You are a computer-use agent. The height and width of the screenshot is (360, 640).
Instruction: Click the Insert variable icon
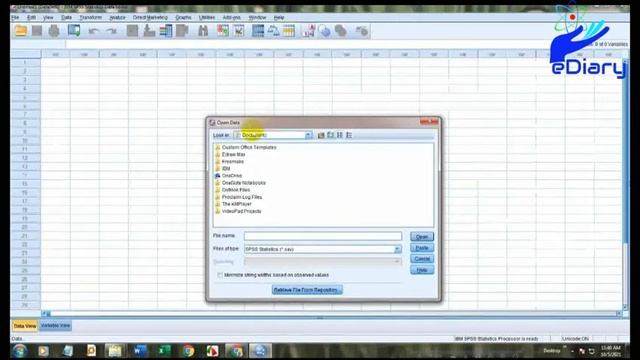(x=239, y=31)
